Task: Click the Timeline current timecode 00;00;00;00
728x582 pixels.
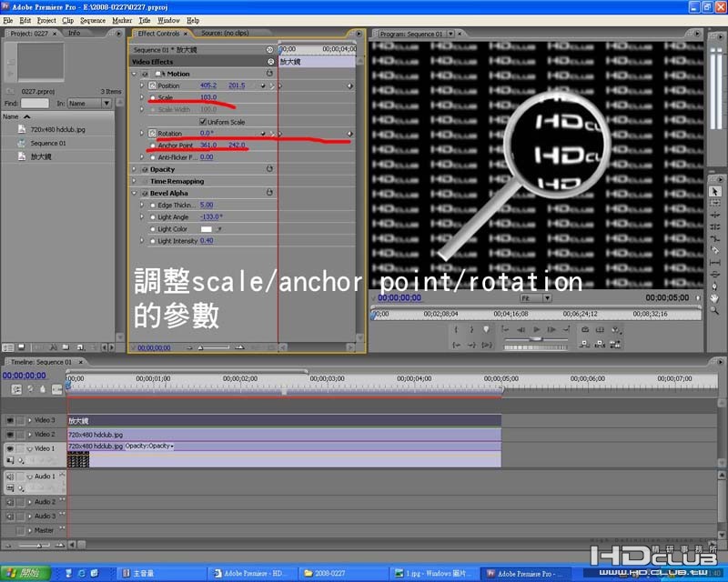Action: 25,376
